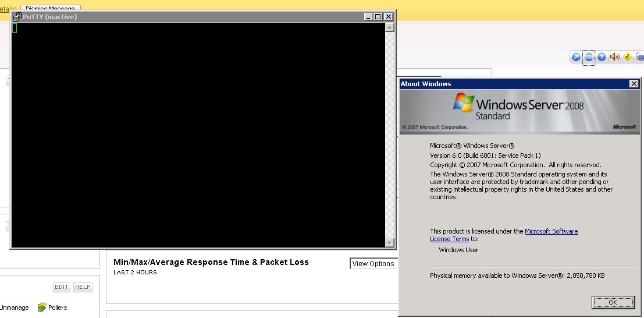Click the yellow speaker sound icon
This screenshot has width=644, height=318.
(x=614, y=56)
